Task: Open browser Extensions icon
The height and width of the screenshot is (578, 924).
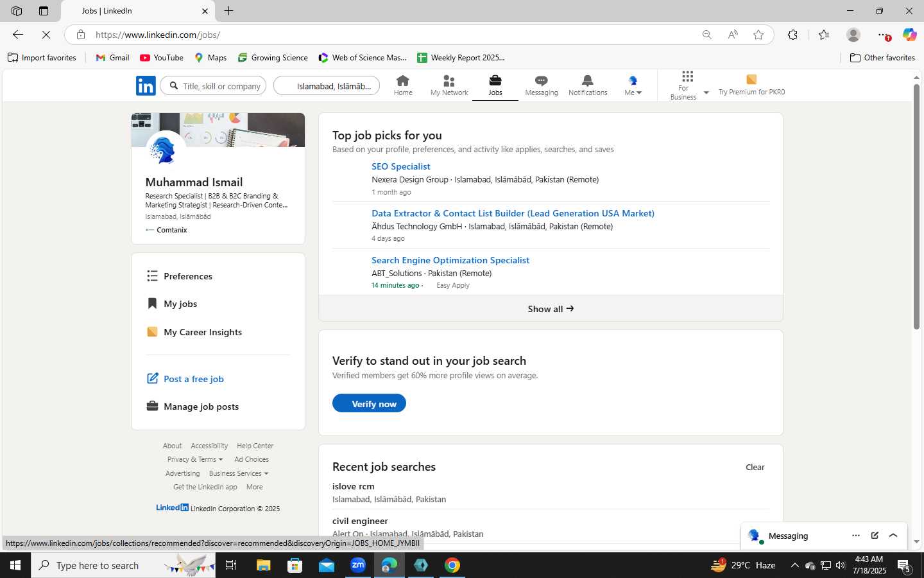Action: (x=792, y=35)
